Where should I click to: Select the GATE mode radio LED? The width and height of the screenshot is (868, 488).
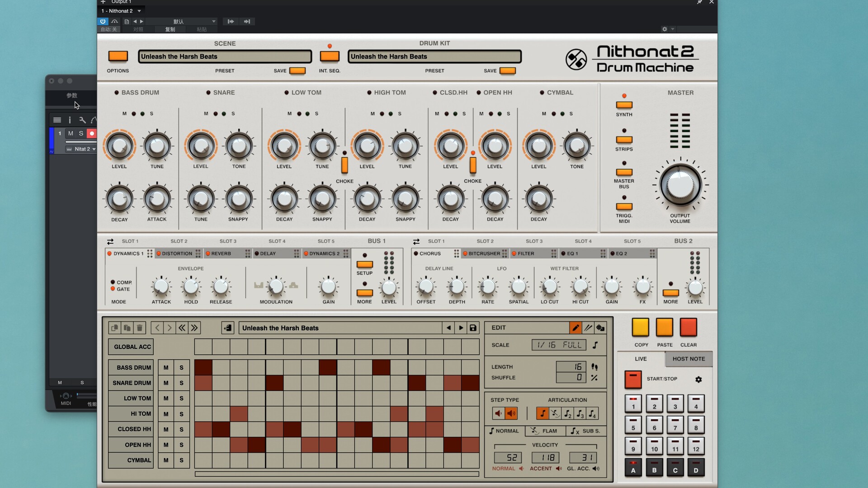click(113, 289)
